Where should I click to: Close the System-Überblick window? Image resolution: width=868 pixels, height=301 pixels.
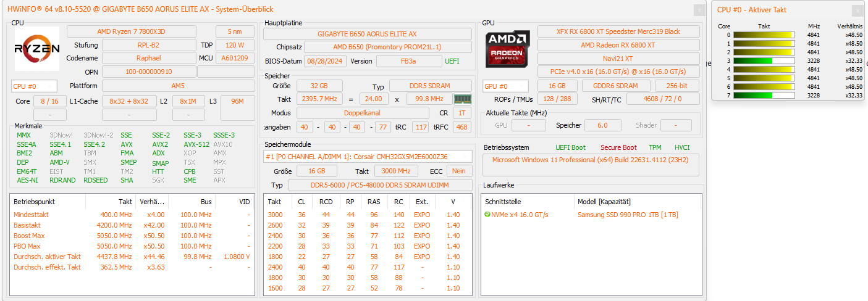pos(699,10)
